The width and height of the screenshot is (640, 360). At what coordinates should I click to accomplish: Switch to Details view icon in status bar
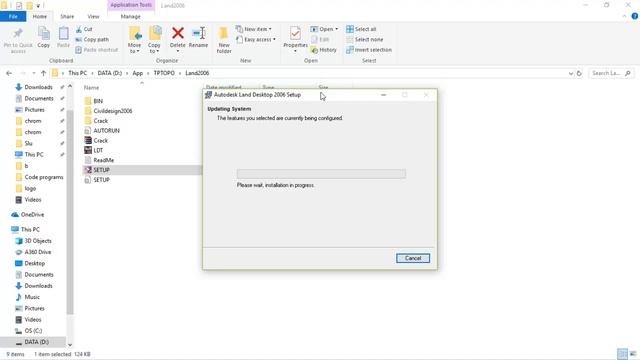(x=622, y=354)
